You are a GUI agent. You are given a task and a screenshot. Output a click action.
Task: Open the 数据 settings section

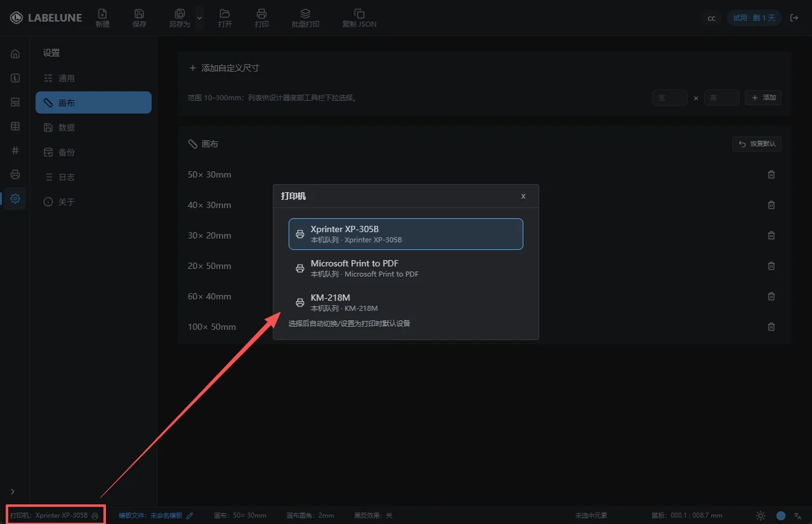pos(93,128)
